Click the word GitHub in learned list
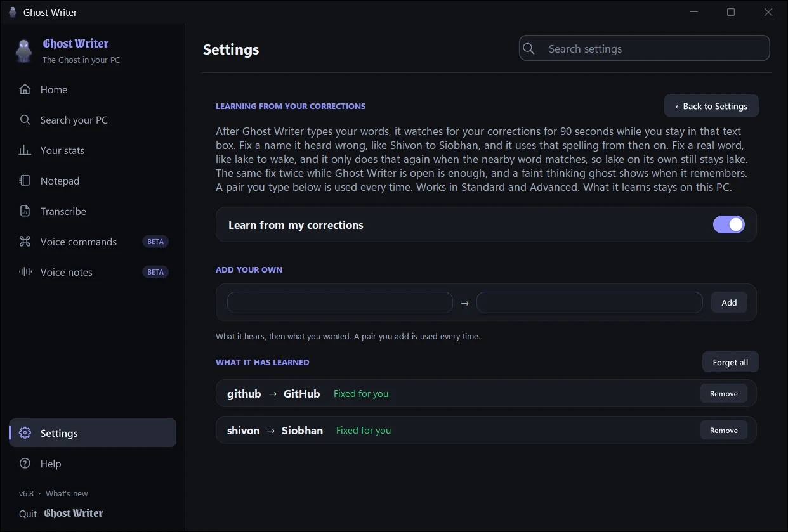 pos(301,393)
